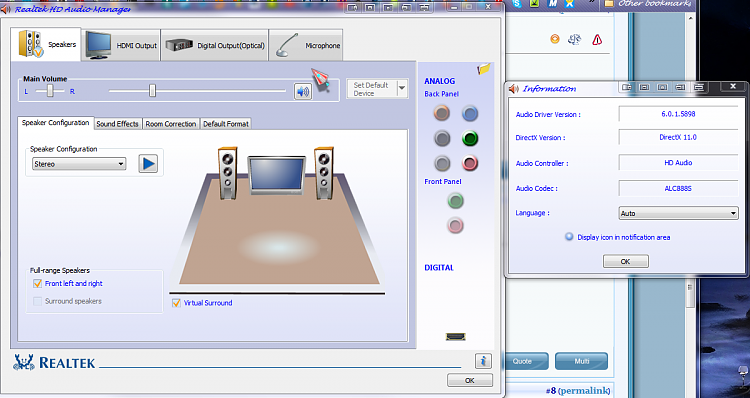Click the DirectX 11.0 value field
This screenshot has width=750, height=398.
click(678, 137)
